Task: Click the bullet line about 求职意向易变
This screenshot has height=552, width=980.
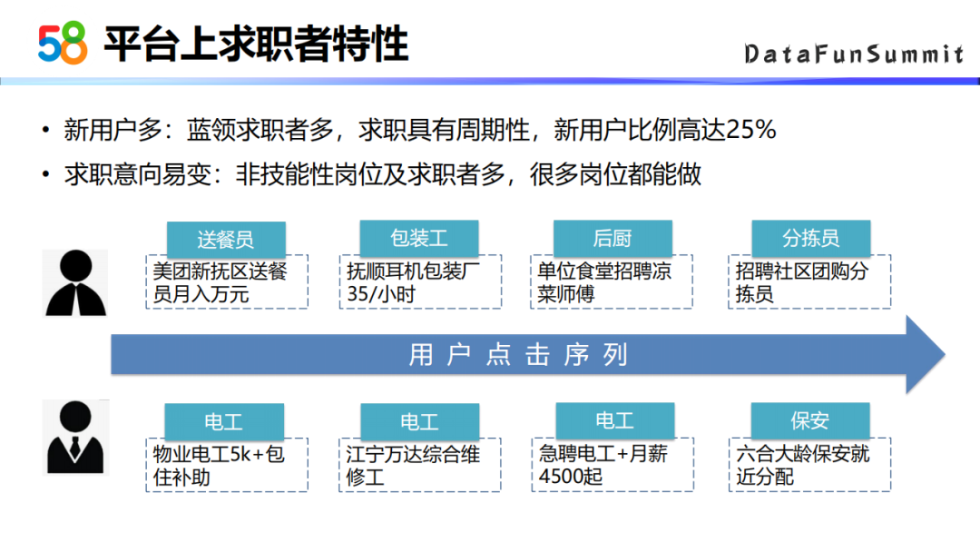Action: [x=382, y=174]
